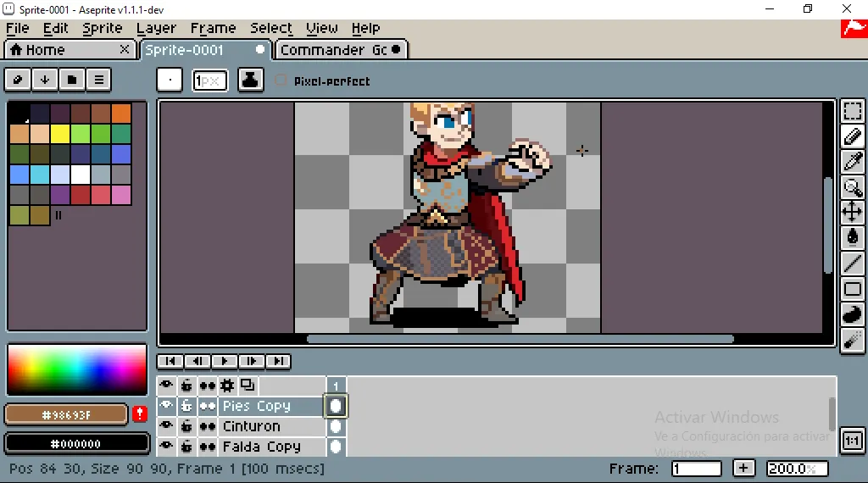Open the ink type bottle button

(x=250, y=80)
